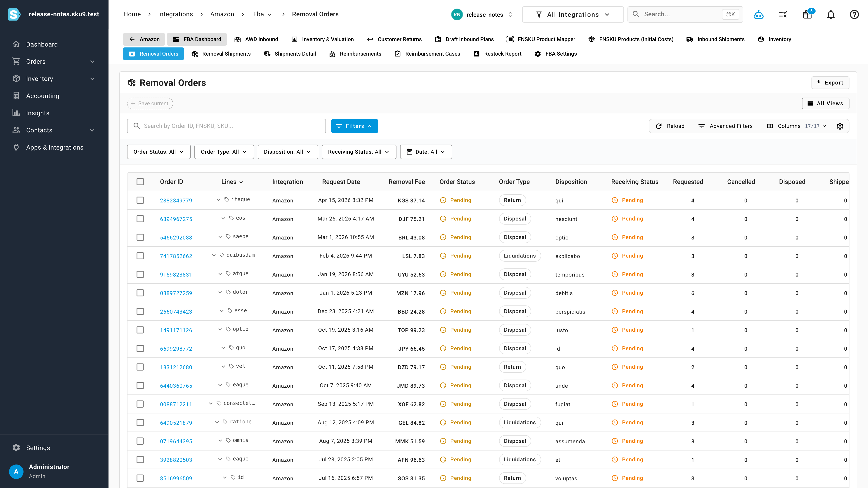Open the Date: All dropdown

tap(426, 152)
